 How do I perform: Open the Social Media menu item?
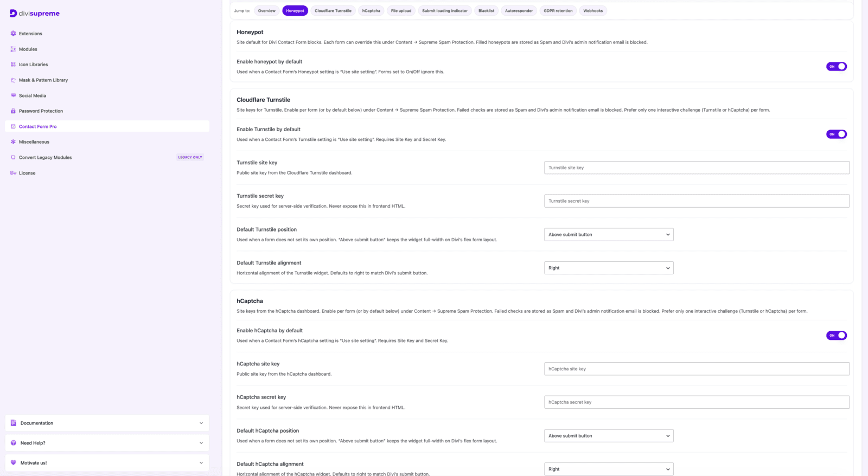pyautogui.click(x=107, y=95)
